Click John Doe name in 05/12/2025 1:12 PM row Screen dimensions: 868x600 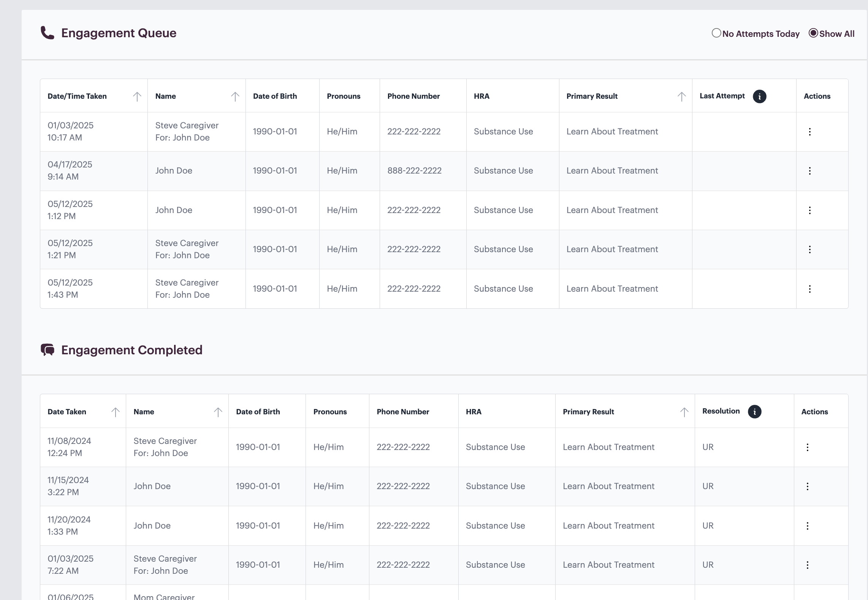(x=174, y=210)
